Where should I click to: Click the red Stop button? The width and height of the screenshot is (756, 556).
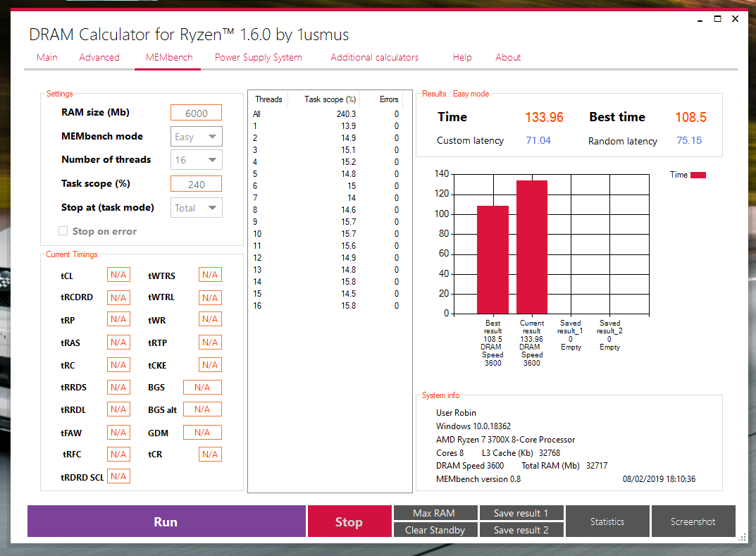[349, 521]
